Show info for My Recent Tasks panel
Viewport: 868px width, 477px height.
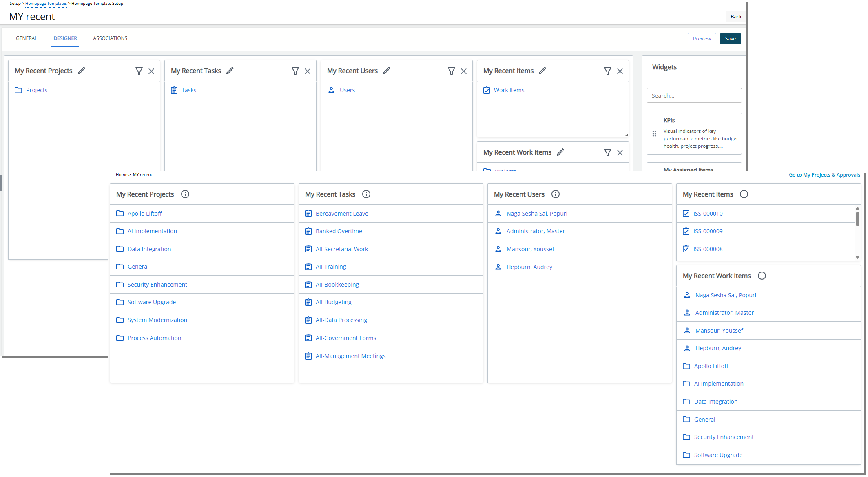(x=366, y=194)
